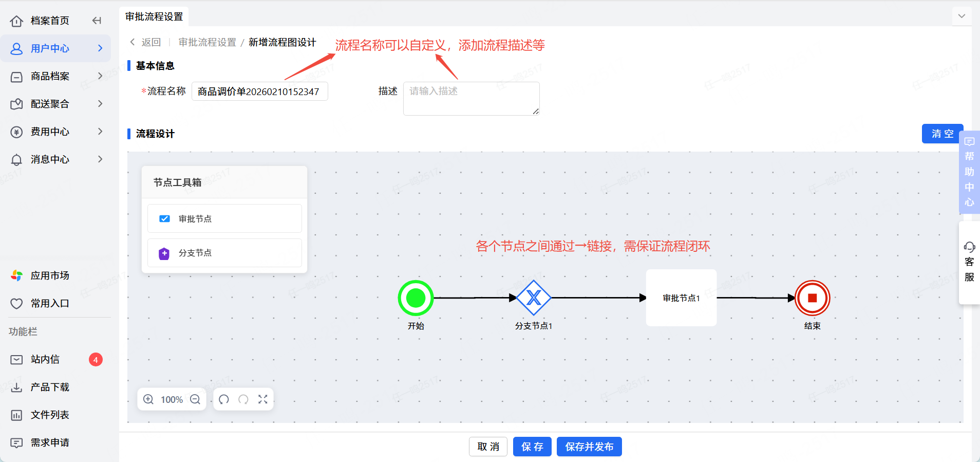Redo the canvas action
Image resolution: width=980 pixels, height=462 pixels.
tap(243, 399)
